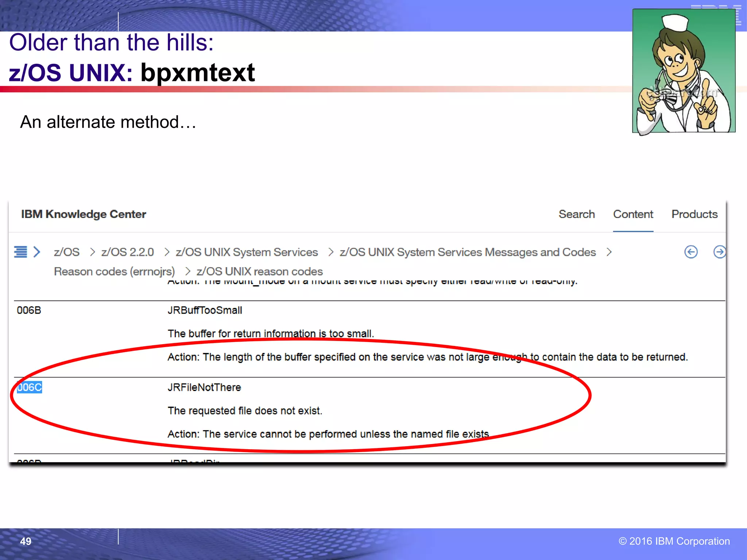Screen dimensions: 747x560
Task: Expand the blue chevron beside contents icon
Action: [x=36, y=252]
